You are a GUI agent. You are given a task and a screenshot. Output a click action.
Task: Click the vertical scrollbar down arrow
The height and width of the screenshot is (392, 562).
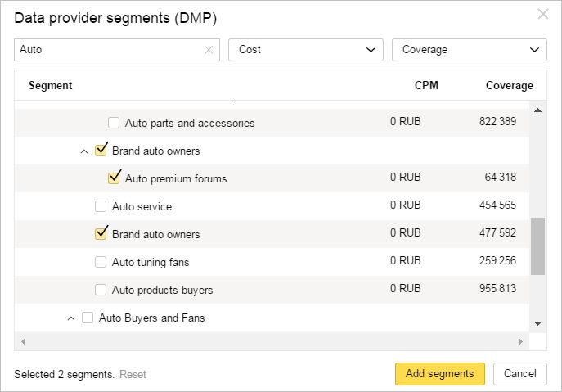pos(537,323)
